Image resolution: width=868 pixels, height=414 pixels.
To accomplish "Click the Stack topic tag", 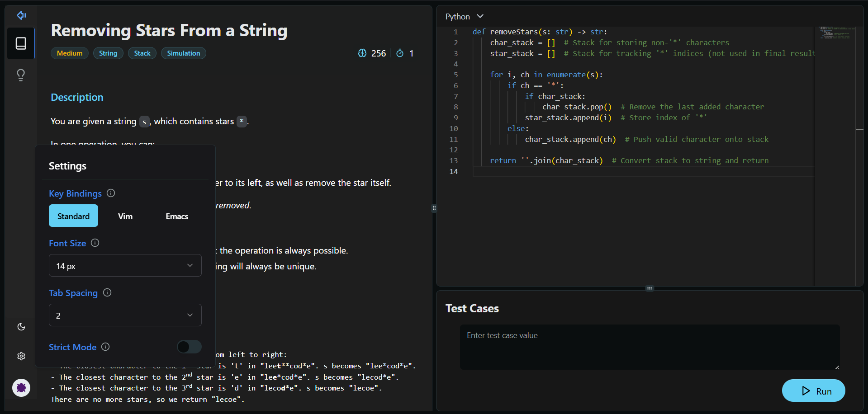I will pyautogui.click(x=142, y=53).
